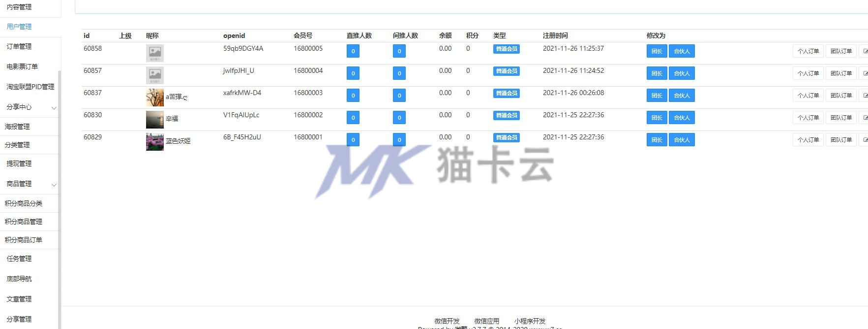
Task: View 团队订单 for user 60837
Action: pyautogui.click(x=841, y=96)
